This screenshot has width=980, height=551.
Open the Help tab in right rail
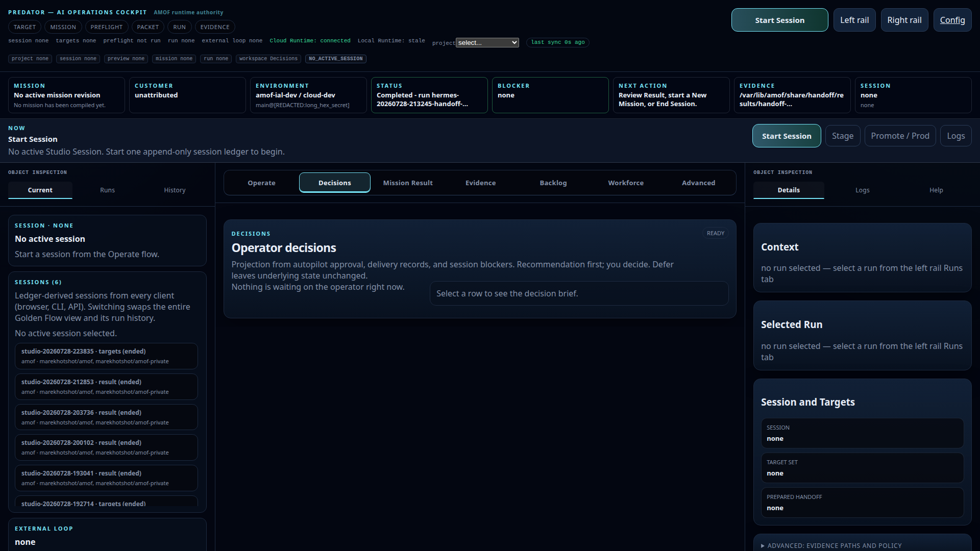pyautogui.click(x=936, y=190)
